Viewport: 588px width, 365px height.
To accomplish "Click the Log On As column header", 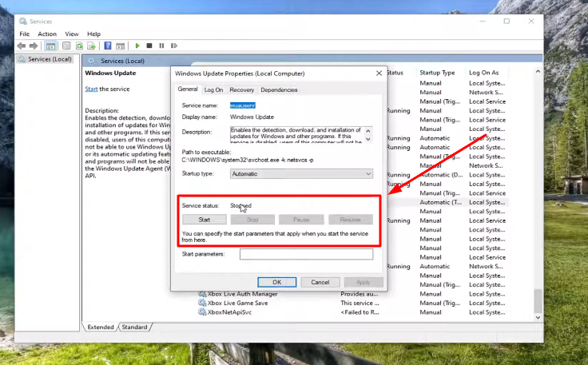I will pyautogui.click(x=484, y=73).
